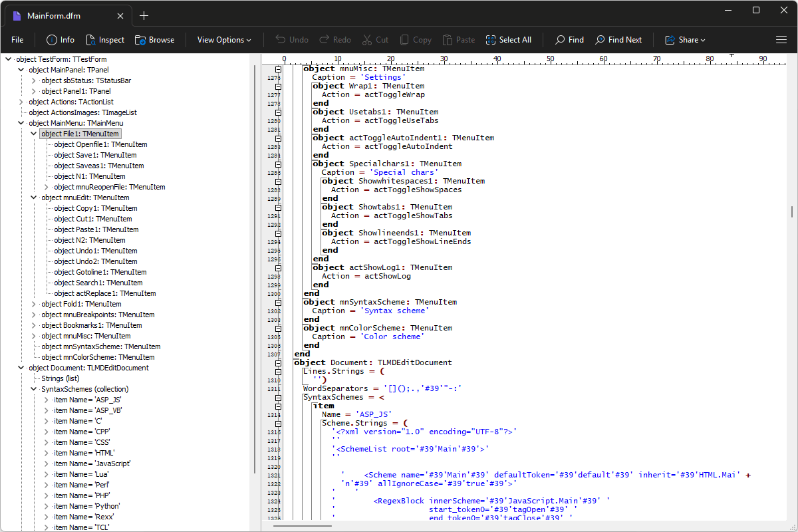This screenshot has height=532, width=798.
Task: Open the File menu
Action: point(17,40)
